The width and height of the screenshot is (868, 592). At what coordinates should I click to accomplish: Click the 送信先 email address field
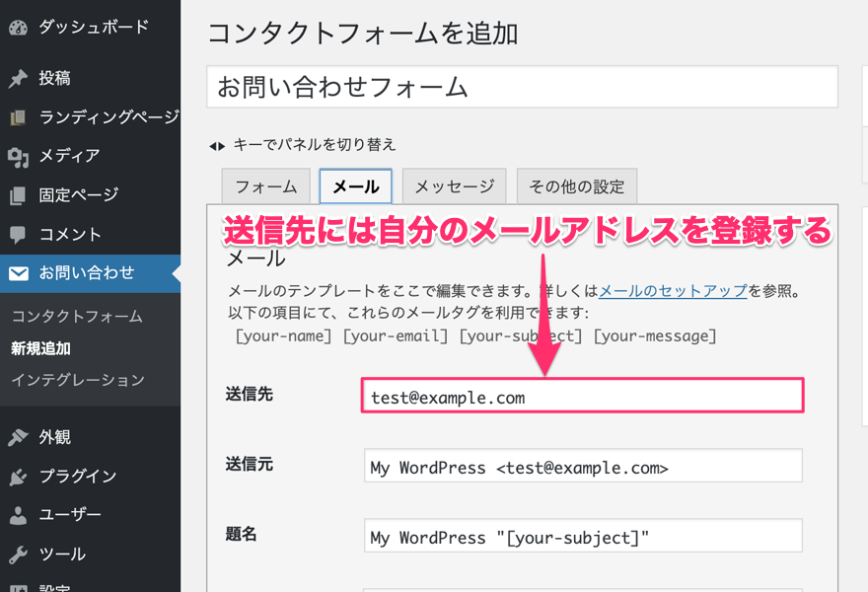tap(582, 397)
